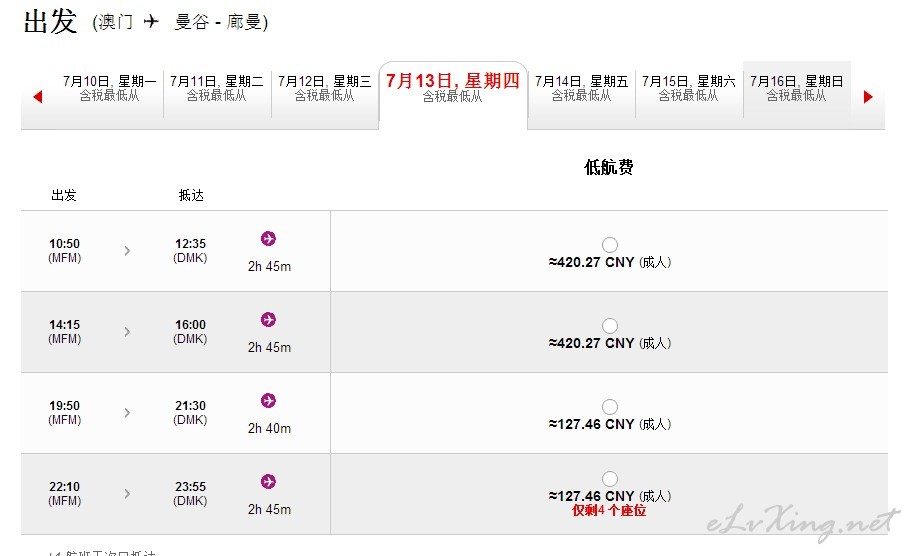Image resolution: width=911 pixels, height=556 pixels.
Task: Switch to 7月16日 星期日 date tab
Action: (x=797, y=88)
